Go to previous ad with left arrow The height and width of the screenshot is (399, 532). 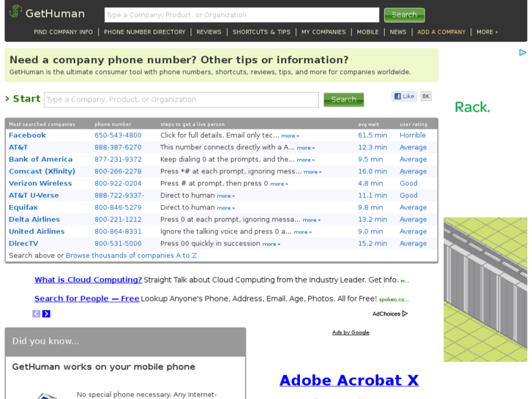pyautogui.click(x=36, y=314)
